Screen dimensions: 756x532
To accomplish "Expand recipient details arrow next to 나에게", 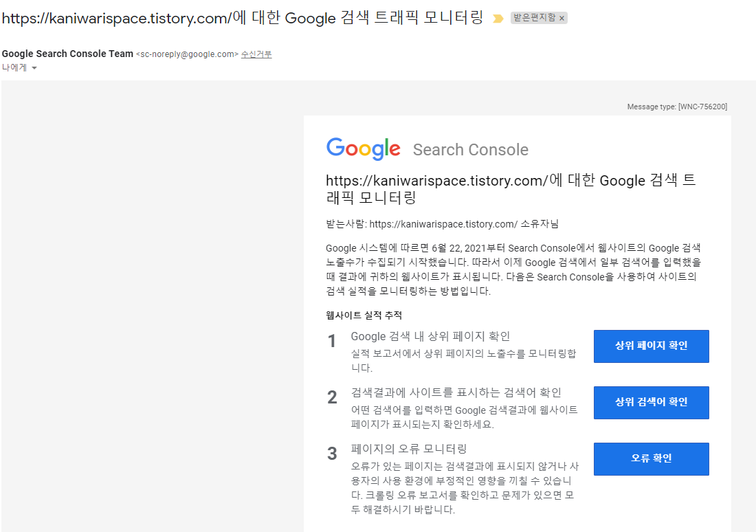I will [x=34, y=68].
